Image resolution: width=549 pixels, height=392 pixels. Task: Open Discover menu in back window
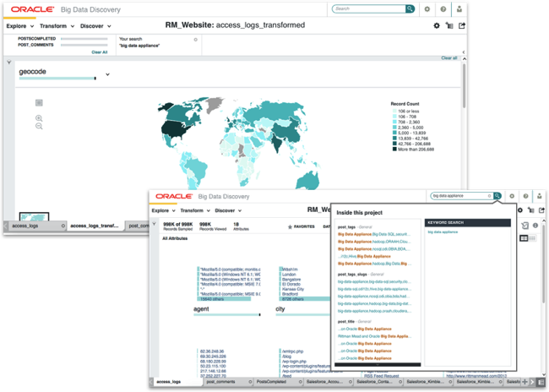(95, 26)
